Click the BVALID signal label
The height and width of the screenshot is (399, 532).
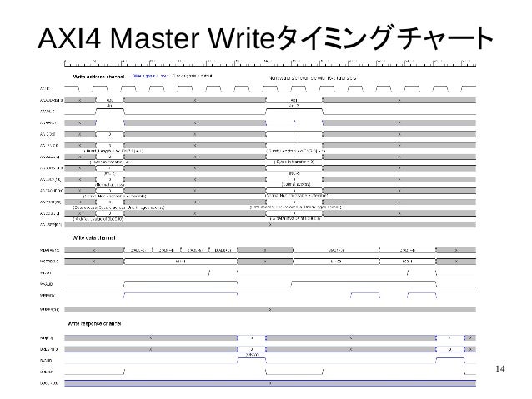click(46, 361)
